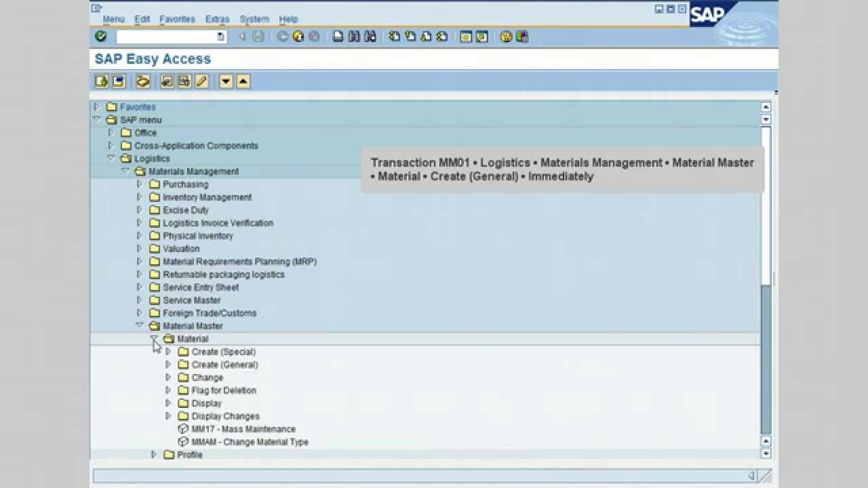Click the green Back round icon
868x488 pixels.
click(x=283, y=37)
